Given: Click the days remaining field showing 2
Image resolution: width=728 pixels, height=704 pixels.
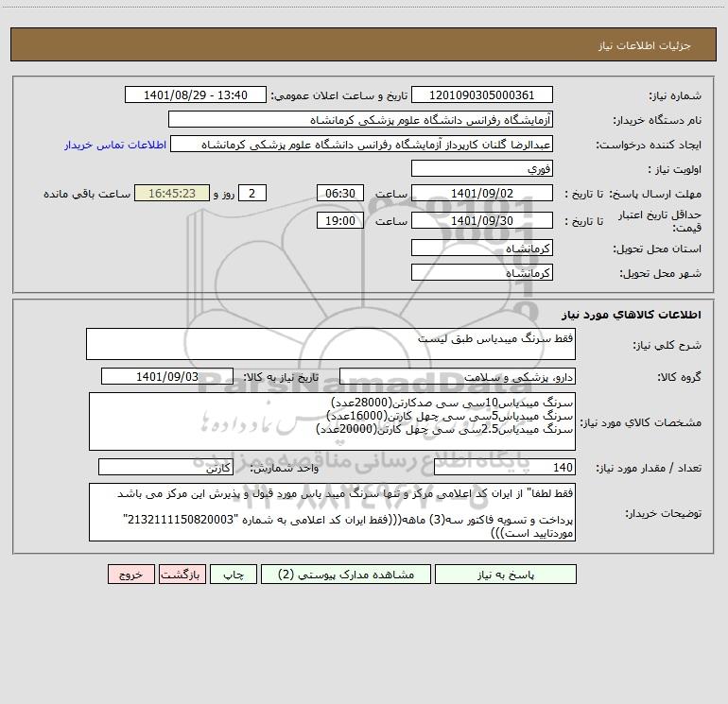Looking at the screenshot, I should (252, 193).
